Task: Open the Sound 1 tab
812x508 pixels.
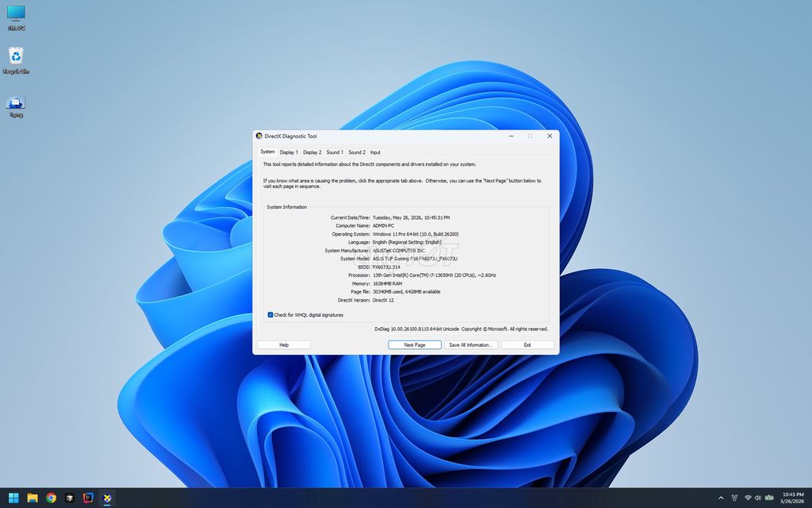Action: coord(335,152)
